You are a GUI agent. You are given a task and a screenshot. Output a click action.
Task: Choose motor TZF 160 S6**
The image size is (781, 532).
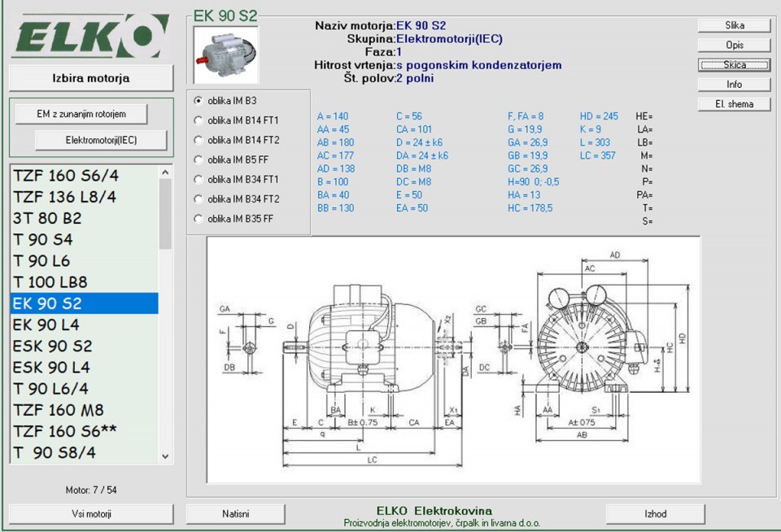coord(84,431)
